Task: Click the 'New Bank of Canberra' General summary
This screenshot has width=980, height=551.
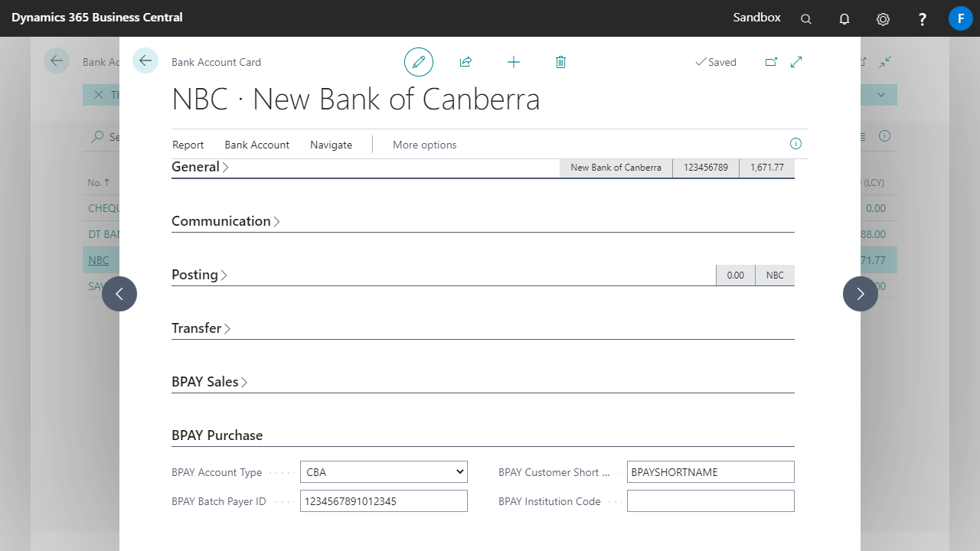Action: click(616, 168)
